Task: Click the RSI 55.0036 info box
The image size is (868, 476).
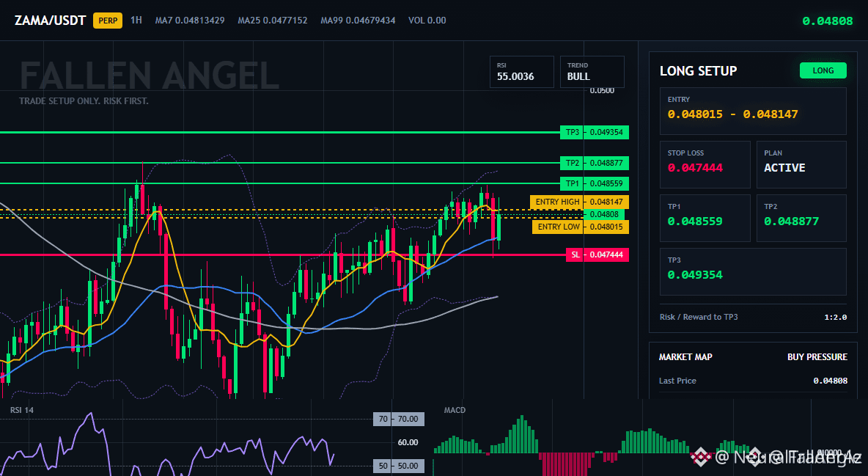Action: [x=521, y=71]
